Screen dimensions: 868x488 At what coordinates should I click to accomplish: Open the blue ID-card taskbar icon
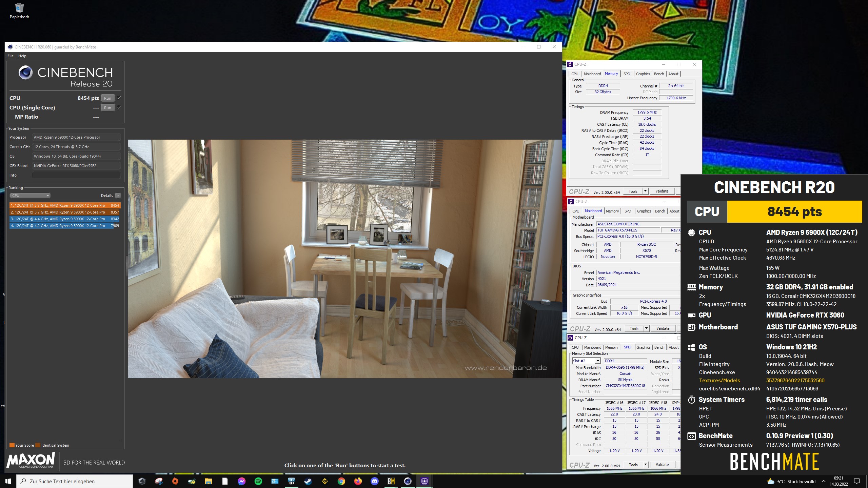pos(275,481)
